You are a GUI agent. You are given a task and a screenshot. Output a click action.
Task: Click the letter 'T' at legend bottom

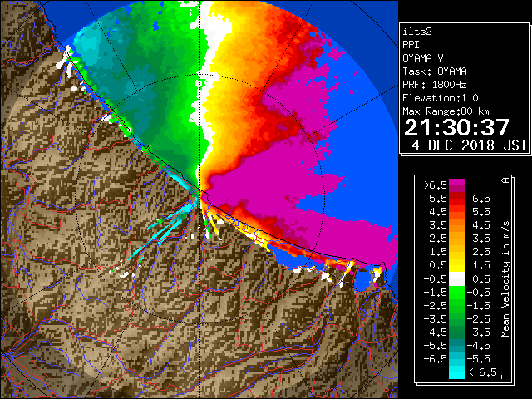coord(505,377)
